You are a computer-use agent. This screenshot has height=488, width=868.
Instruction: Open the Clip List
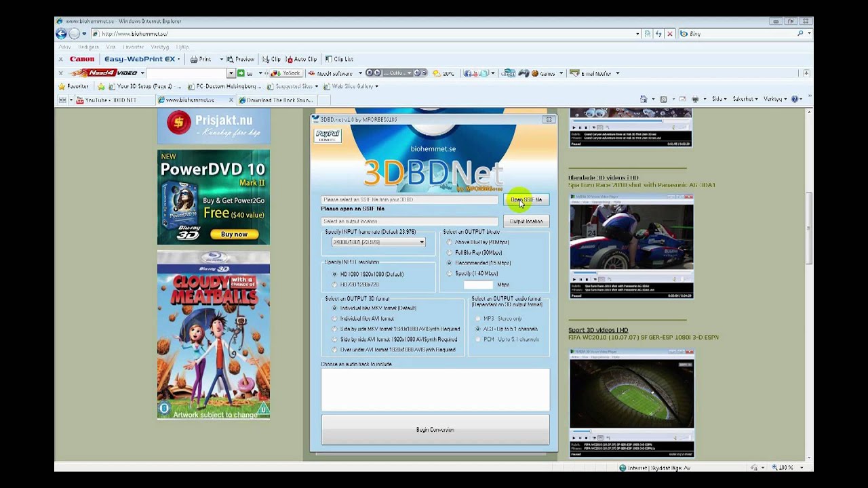coord(339,59)
